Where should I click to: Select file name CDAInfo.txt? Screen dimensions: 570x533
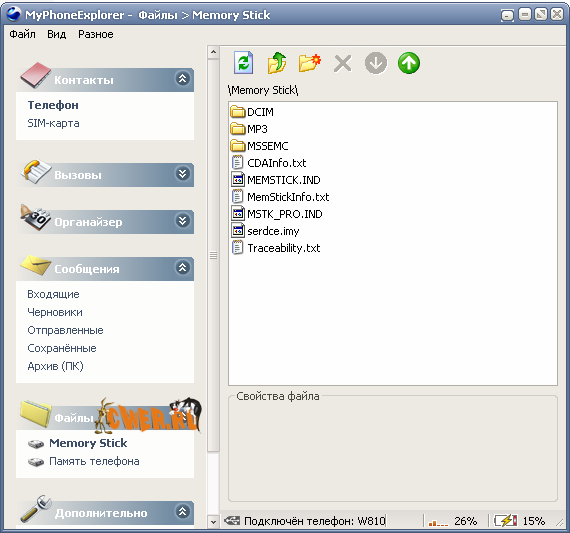pyautogui.click(x=277, y=163)
